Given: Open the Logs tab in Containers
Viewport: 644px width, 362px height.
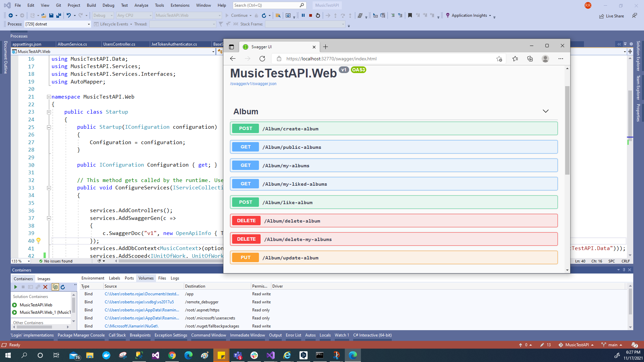Looking at the screenshot, I should coord(175,278).
